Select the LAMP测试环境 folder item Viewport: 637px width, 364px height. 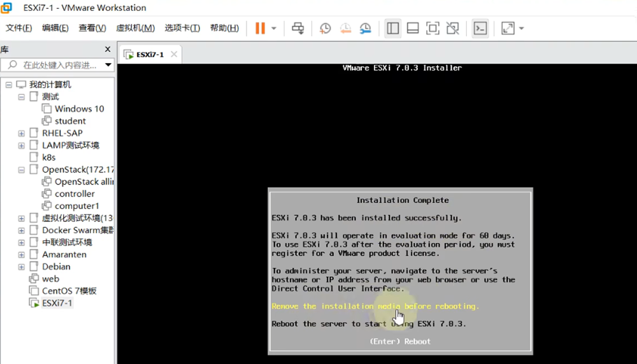(x=70, y=145)
